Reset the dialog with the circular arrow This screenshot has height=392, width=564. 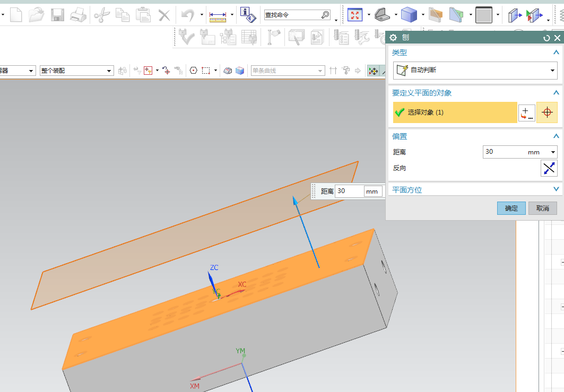(546, 38)
